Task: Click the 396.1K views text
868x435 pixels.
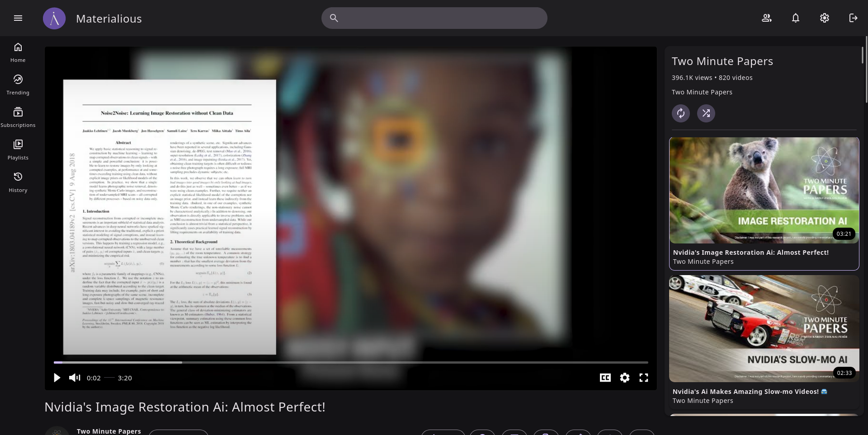Action: coord(692,78)
